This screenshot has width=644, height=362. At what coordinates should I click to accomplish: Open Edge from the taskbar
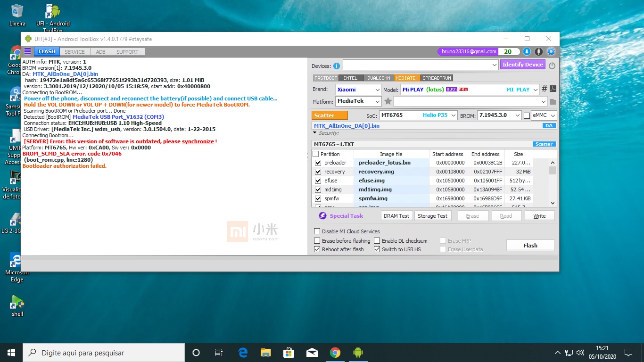point(243,352)
